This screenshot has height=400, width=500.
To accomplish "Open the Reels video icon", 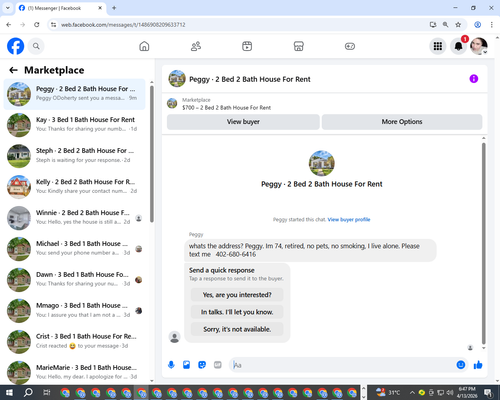I will point(247,46).
